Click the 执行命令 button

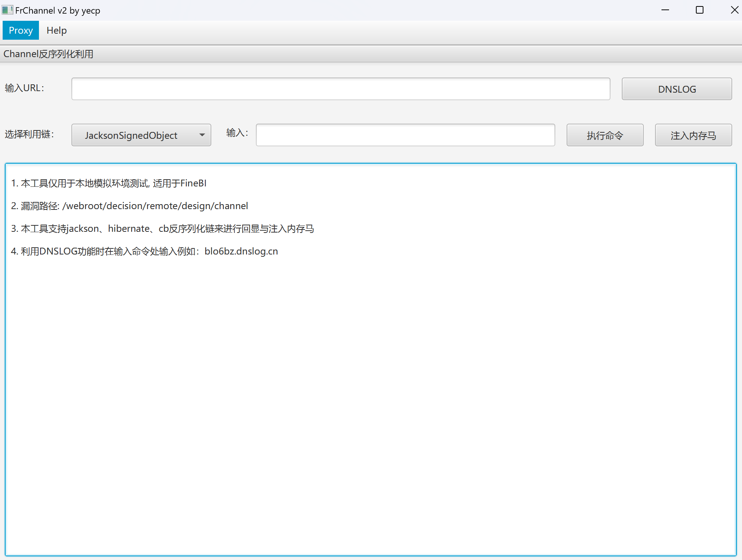pos(605,135)
